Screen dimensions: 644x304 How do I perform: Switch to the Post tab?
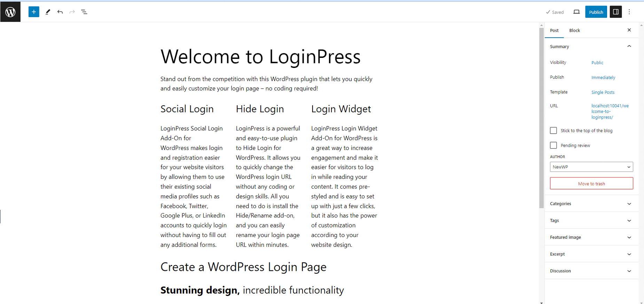pyautogui.click(x=554, y=30)
